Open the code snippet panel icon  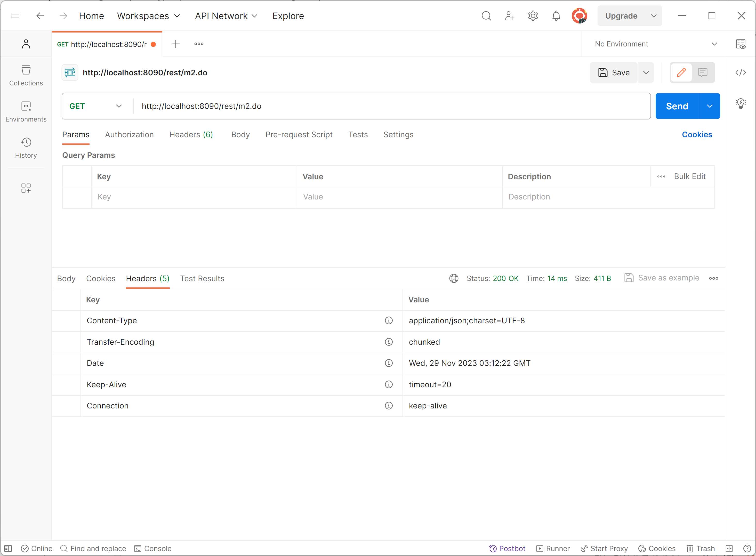pyautogui.click(x=741, y=73)
